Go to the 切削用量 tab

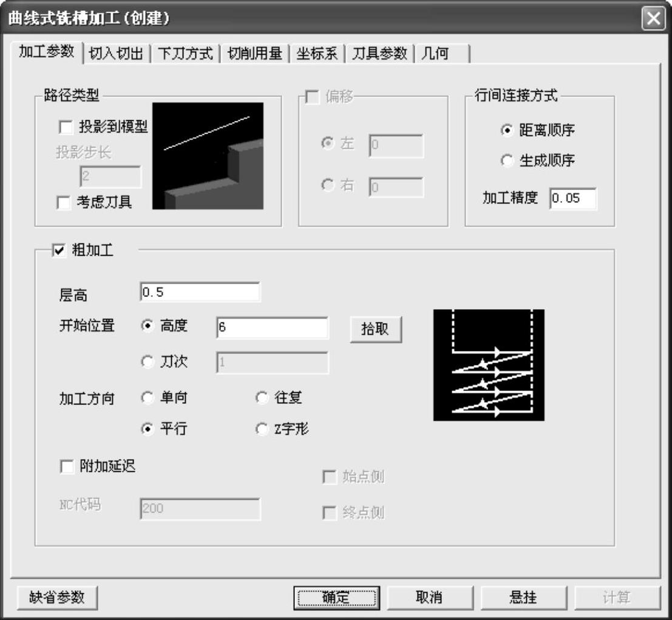pyautogui.click(x=254, y=53)
